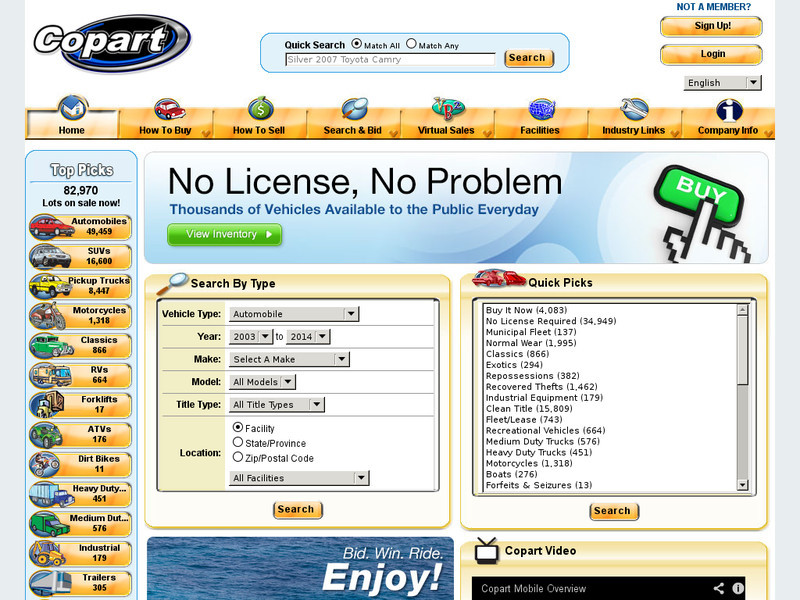The width and height of the screenshot is (800, 600).
Task: Open the All Facilities dropdown
Action: [x=299, y=478]
